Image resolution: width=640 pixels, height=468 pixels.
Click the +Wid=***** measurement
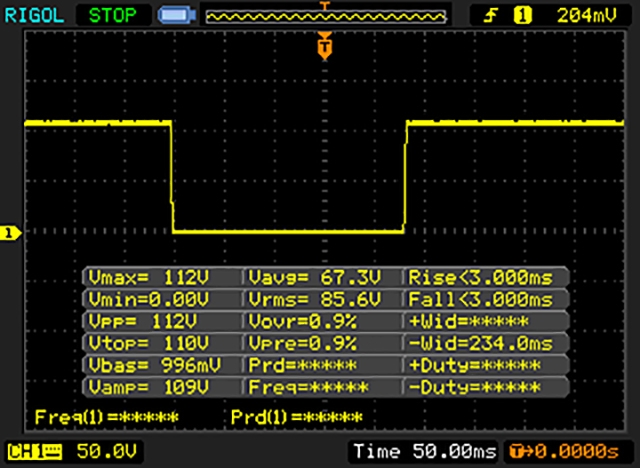(469, 322)
